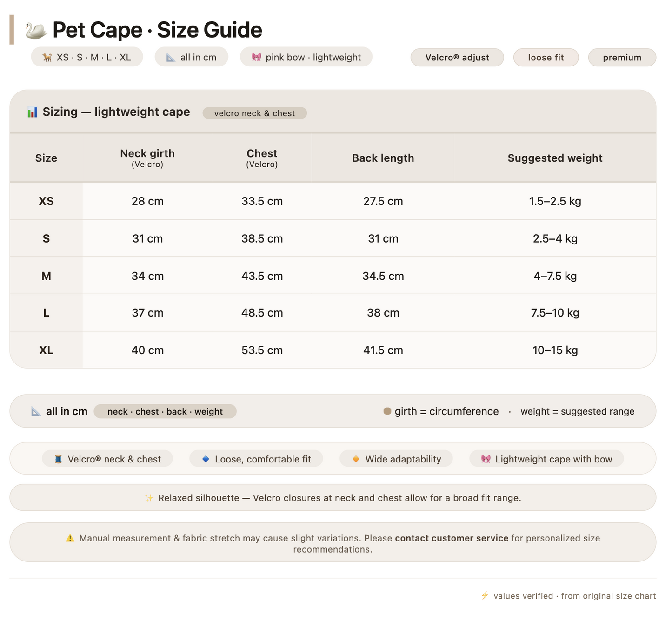Click the pink bow icon in lightweight pill
The height and width of the screenshot is (620, 672).
pos(256,57)
